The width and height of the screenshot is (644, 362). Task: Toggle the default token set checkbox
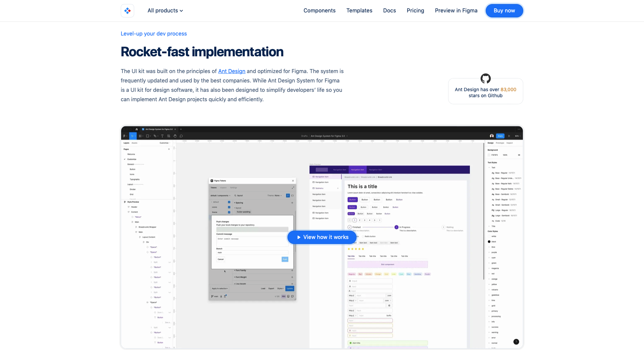(229, 202)
